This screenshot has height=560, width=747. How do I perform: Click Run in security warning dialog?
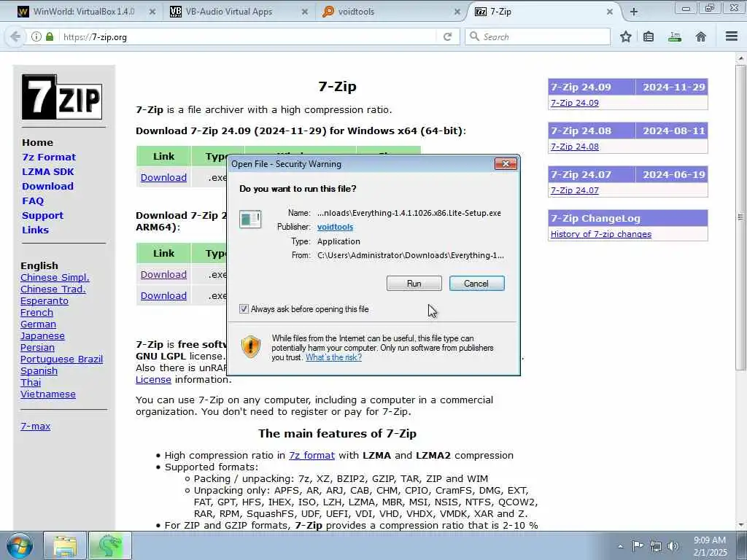tap(414, 284)
